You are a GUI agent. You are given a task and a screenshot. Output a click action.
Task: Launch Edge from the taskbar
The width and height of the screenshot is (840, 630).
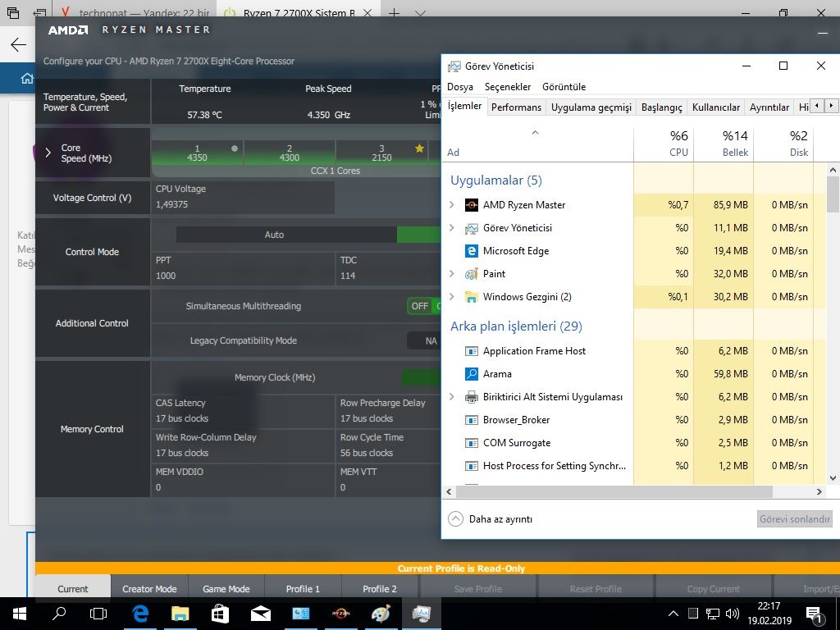pyautogui.click(x=139, y=614)
